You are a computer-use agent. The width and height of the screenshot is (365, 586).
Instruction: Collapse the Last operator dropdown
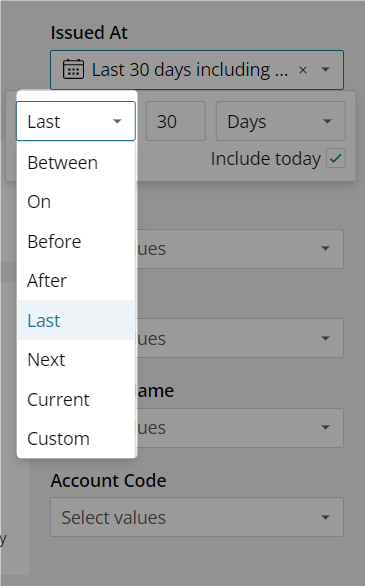(76, 121)
